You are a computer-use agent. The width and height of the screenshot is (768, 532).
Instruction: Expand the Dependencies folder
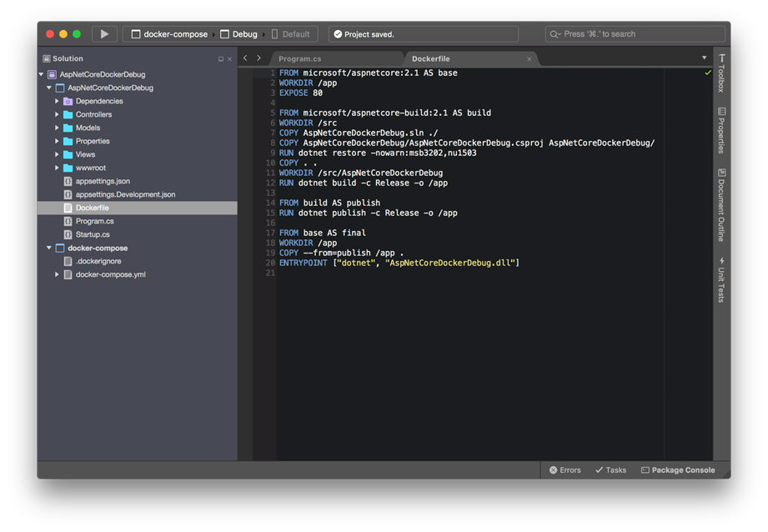click(x=57, y=101)
